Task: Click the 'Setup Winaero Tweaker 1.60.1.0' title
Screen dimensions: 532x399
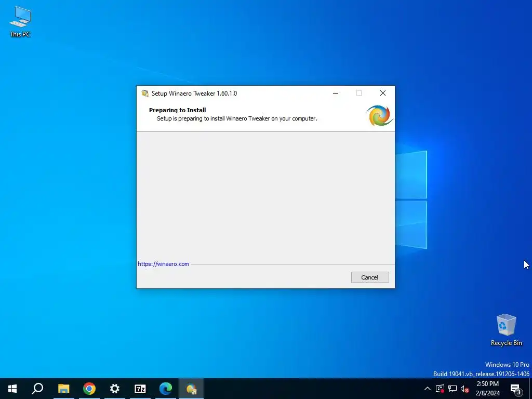Action: (194, 94)
